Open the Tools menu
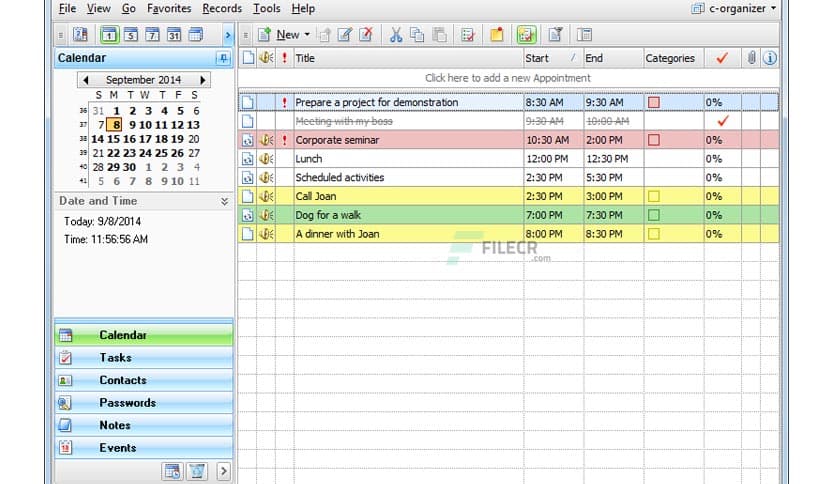 pos(267,9)
